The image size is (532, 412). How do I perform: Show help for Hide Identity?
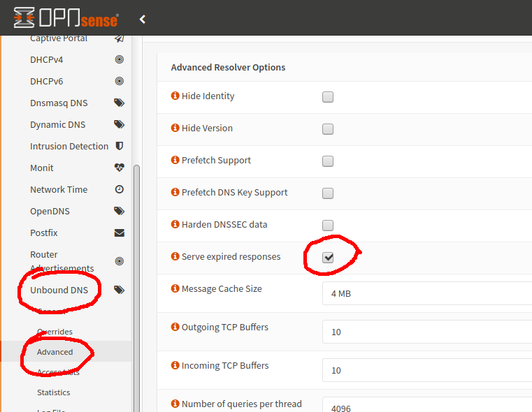tap(175, 96)
